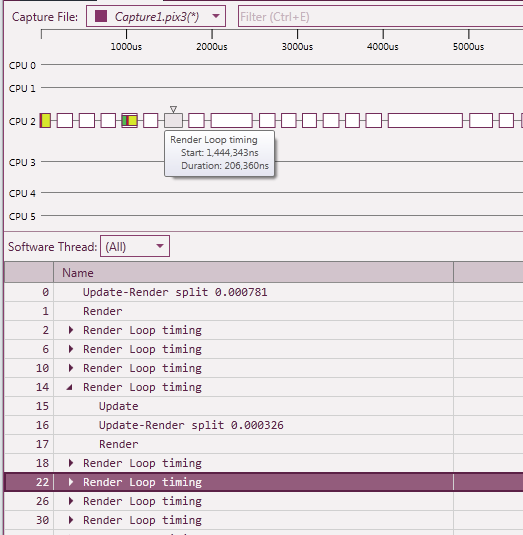Click the triangle marker above CPU 2 timeline
The width and height of the screenshot is (523, 535).
click(x=173, y=109)
